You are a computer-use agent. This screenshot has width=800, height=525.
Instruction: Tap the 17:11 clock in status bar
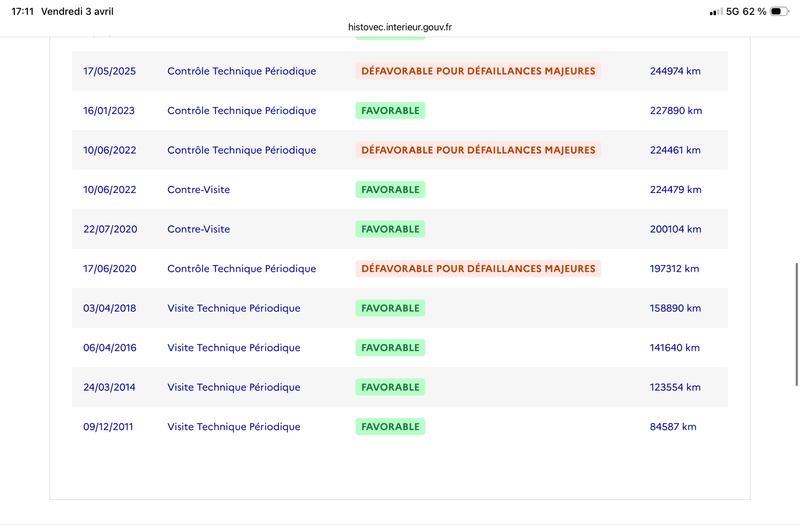click(x=22, y=11)
